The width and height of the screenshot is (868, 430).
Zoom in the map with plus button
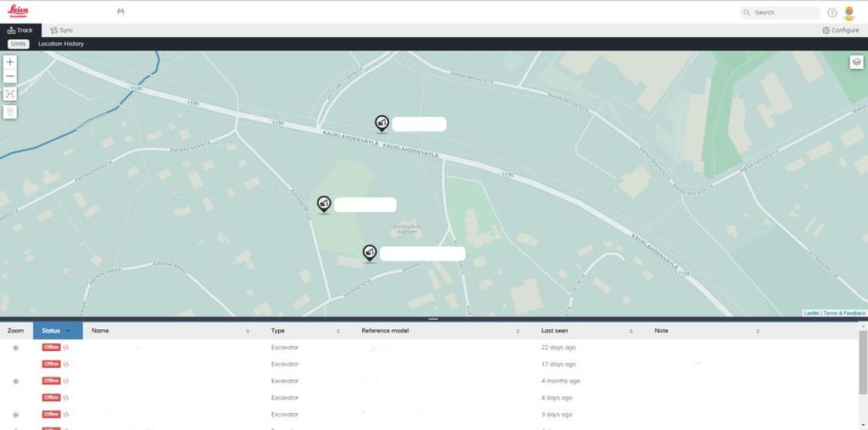tap(10, 62)
